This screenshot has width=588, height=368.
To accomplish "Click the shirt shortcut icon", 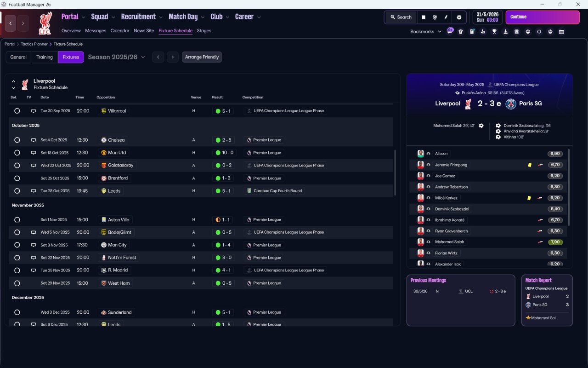I will pos(461,32).
